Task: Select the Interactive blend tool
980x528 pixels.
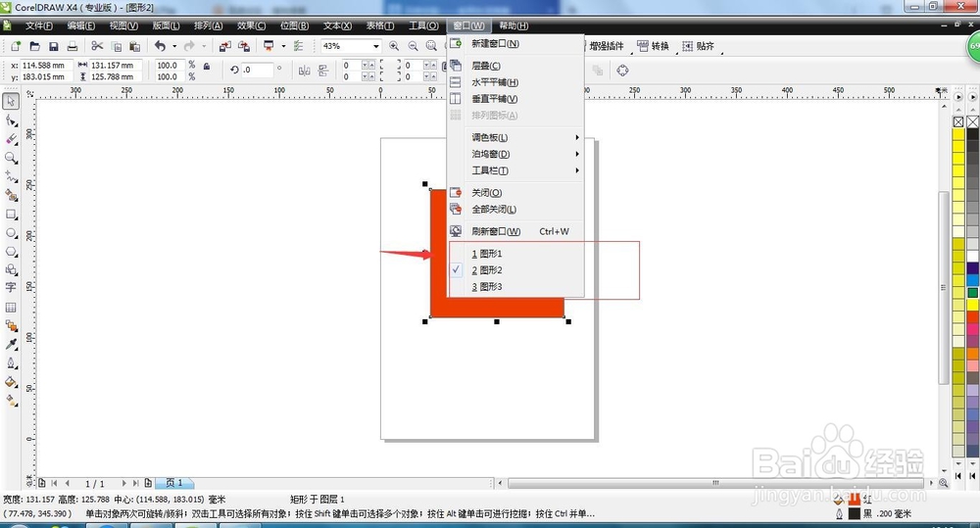Action: pyautogui.click(x=11, y=325)
